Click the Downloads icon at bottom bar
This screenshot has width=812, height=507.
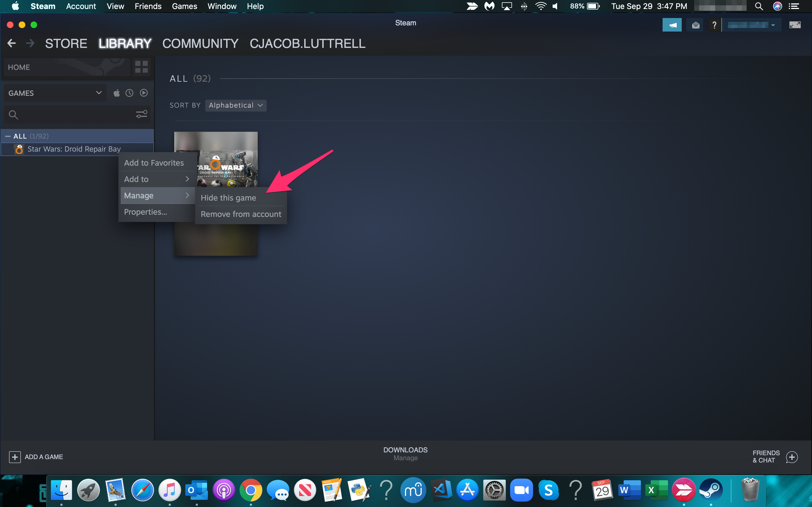pos(406,450)
